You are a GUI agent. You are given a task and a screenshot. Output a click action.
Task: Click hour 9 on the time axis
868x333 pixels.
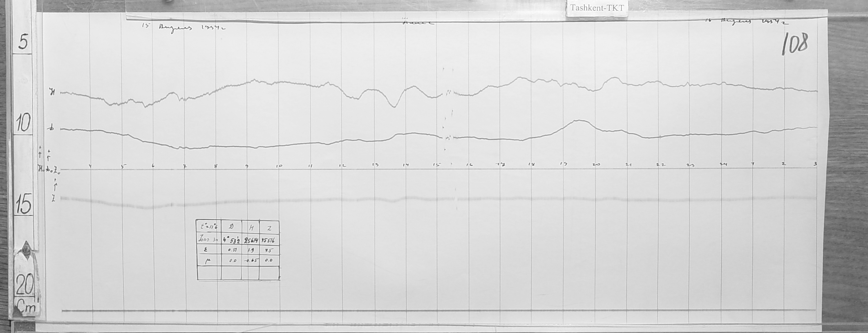pyautogui.click(x=247, y=166)
